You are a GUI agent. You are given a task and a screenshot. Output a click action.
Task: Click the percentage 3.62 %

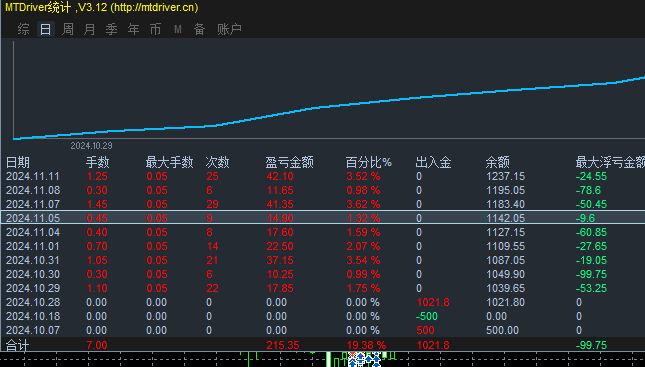(363, 204)
